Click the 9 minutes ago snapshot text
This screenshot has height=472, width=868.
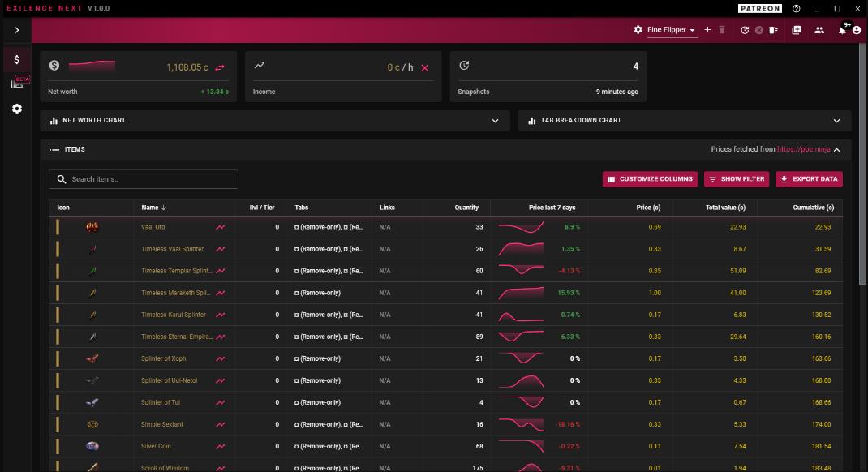617,92
